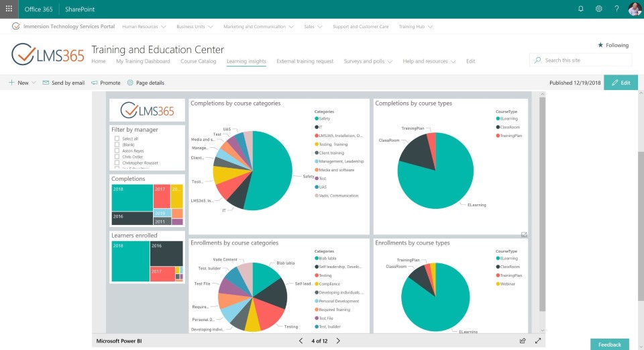Click the Compliance legend entry
The height and width of the screenshot is (350, 644).
click(327, 283)
